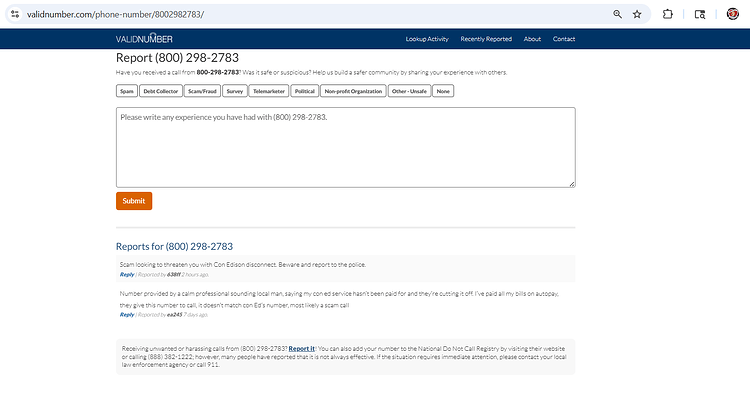750x402 pixels.
Task: Open the Extensions puzzle icon
Action: [x=668, y=14]
